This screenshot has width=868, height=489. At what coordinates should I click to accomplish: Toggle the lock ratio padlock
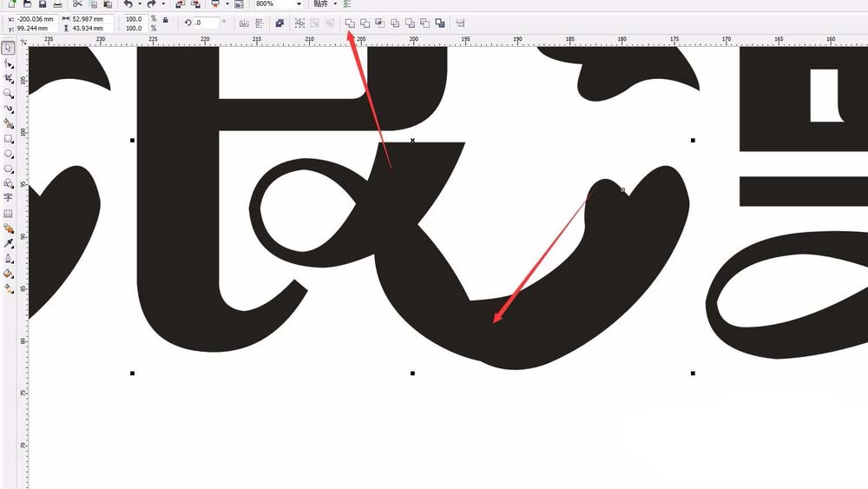(166, 20)
